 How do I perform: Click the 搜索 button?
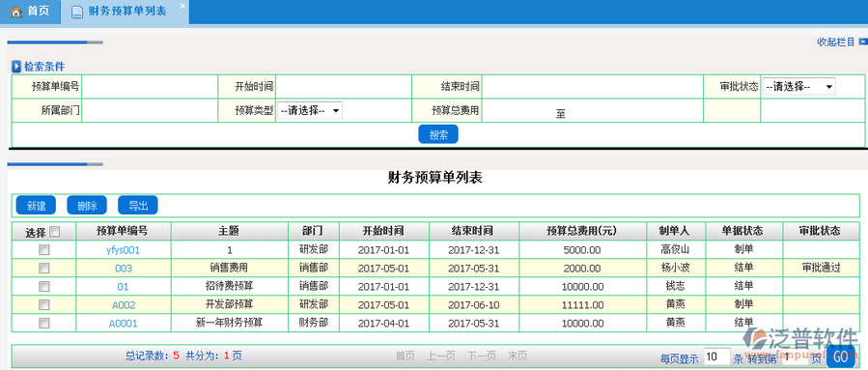click(438, 134)
